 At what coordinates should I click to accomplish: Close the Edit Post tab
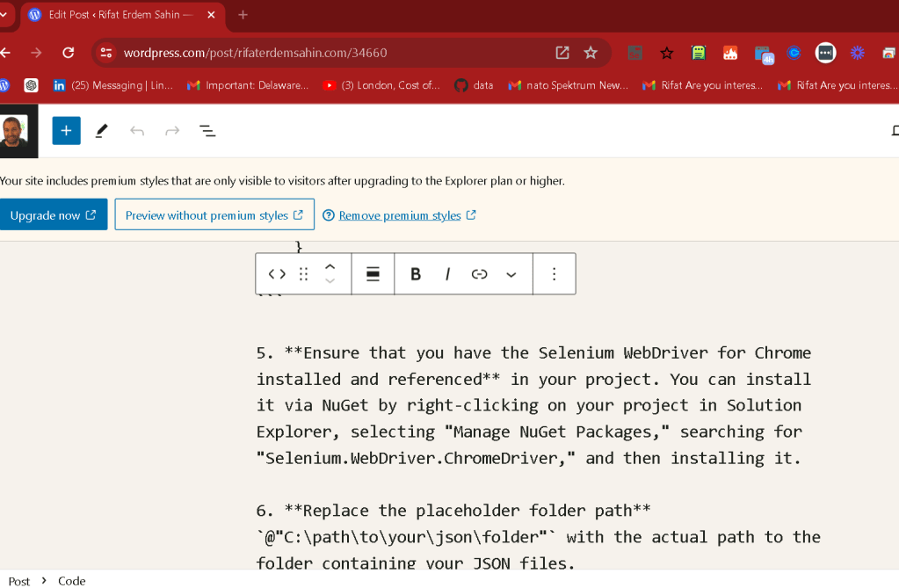[x=211, y=15]
